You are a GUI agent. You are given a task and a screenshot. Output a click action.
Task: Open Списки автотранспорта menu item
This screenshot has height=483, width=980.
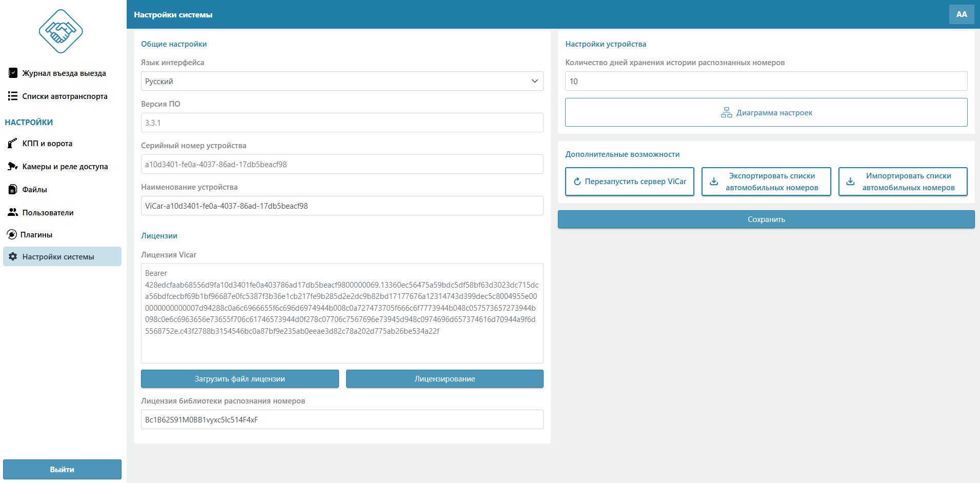tap(65, 96)
